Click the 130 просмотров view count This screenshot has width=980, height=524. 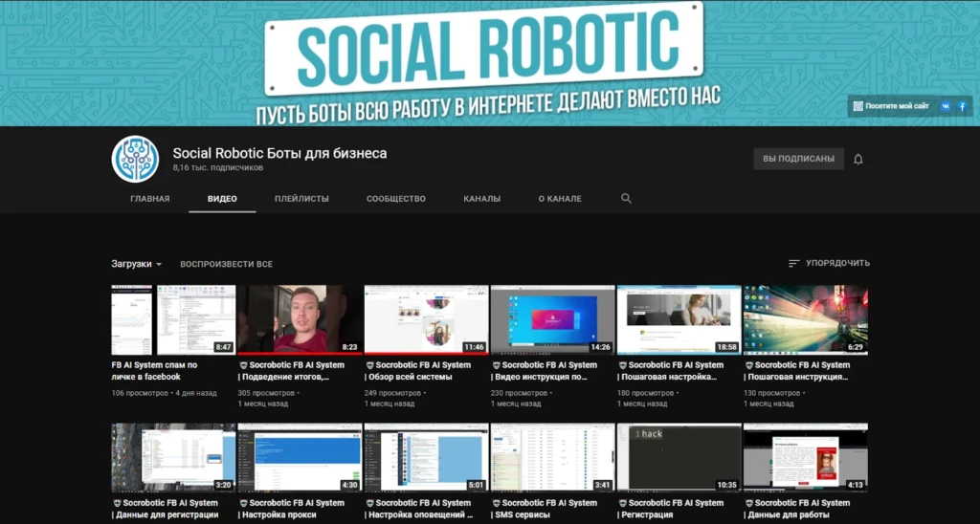tap(771, 393)
